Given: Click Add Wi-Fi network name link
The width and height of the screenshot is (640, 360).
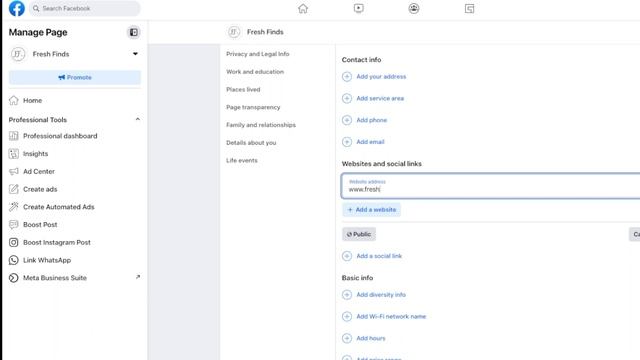Looking at the screenshot, I should 391,316.
